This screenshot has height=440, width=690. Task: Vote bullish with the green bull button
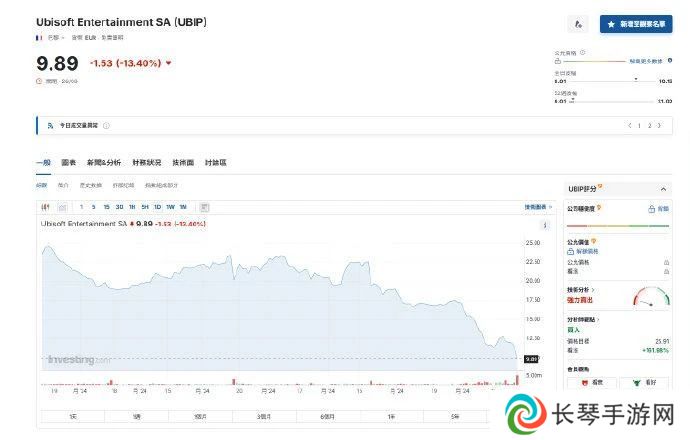(x=644, y=383)
